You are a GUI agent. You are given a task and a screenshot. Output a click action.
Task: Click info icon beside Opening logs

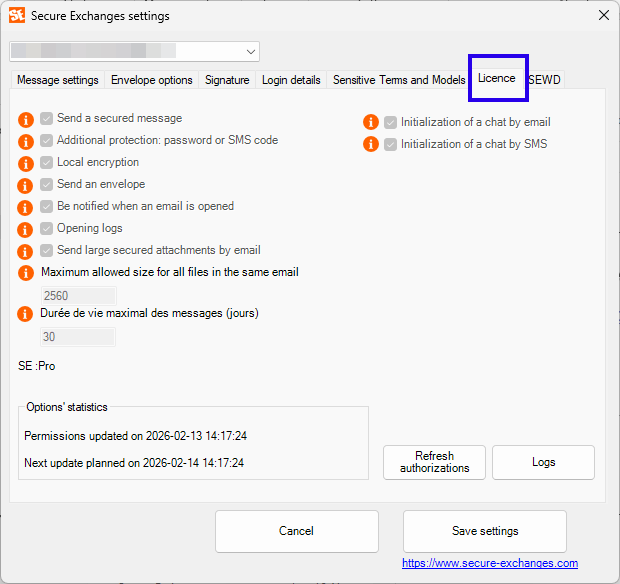25,229
